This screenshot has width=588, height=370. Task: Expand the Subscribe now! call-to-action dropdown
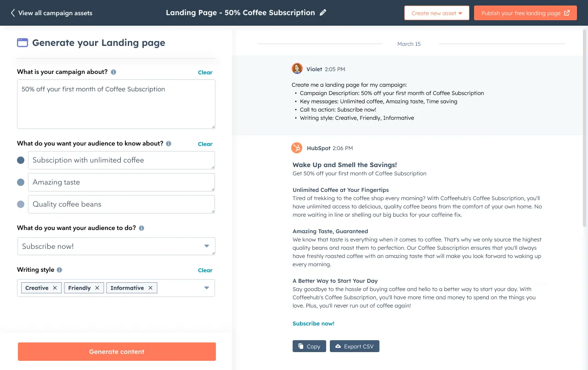pyautogui.click(x=207, y=247)
